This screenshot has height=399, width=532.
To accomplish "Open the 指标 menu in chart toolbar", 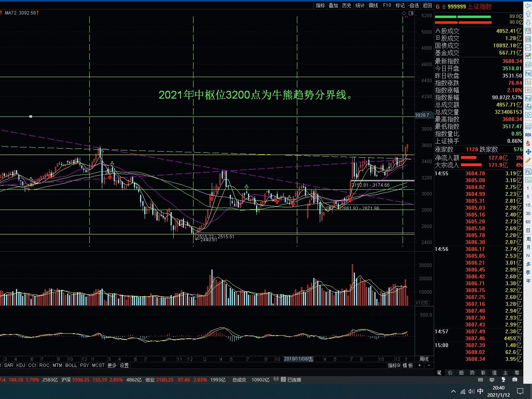I will tap(320, 5).
